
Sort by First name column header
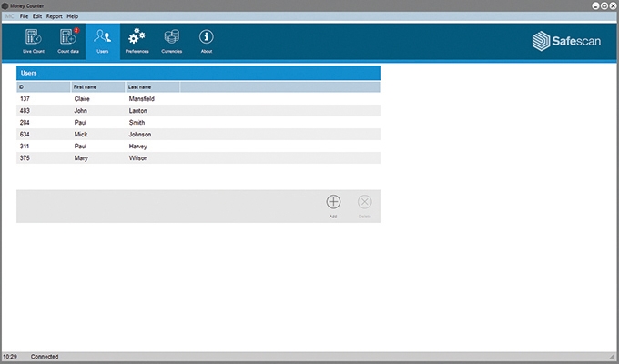tap(97, 87)
